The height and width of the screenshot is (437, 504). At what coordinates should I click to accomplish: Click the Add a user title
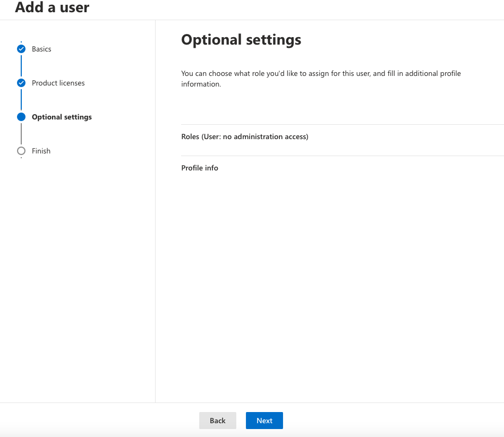click(52, 7)
